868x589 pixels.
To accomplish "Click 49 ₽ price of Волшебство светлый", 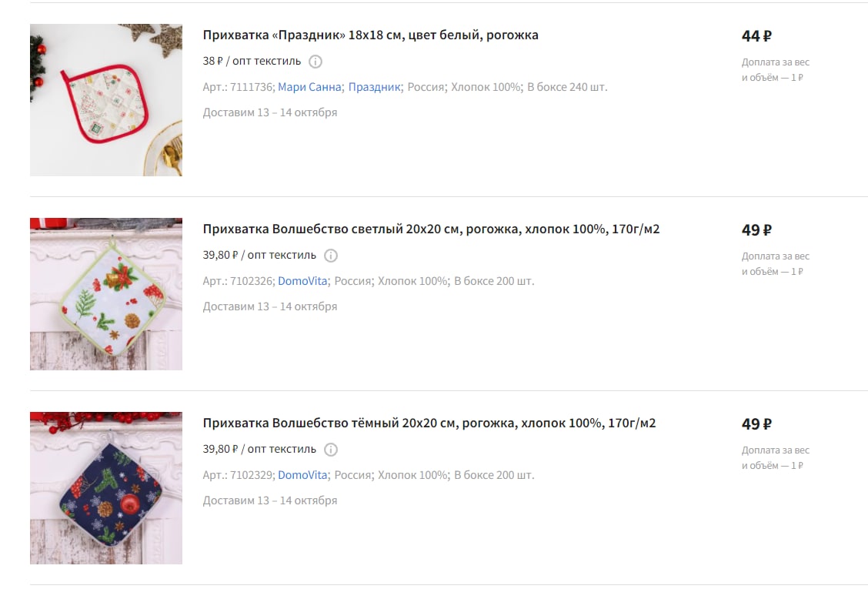I will click(756, 230).
